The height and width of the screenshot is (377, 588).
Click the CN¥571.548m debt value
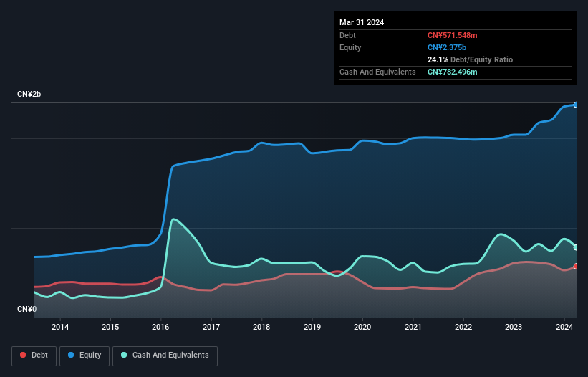pos(452,35)
